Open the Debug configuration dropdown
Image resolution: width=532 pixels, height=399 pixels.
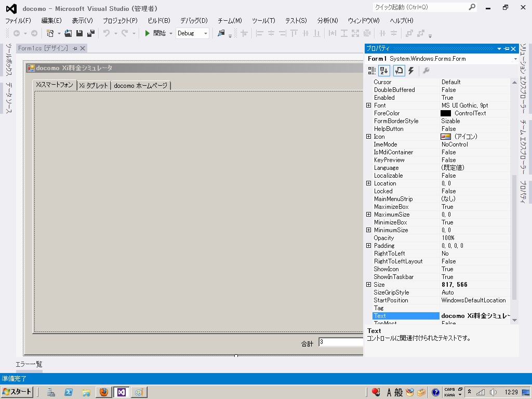pyautogui.click(x=192, y=33)
